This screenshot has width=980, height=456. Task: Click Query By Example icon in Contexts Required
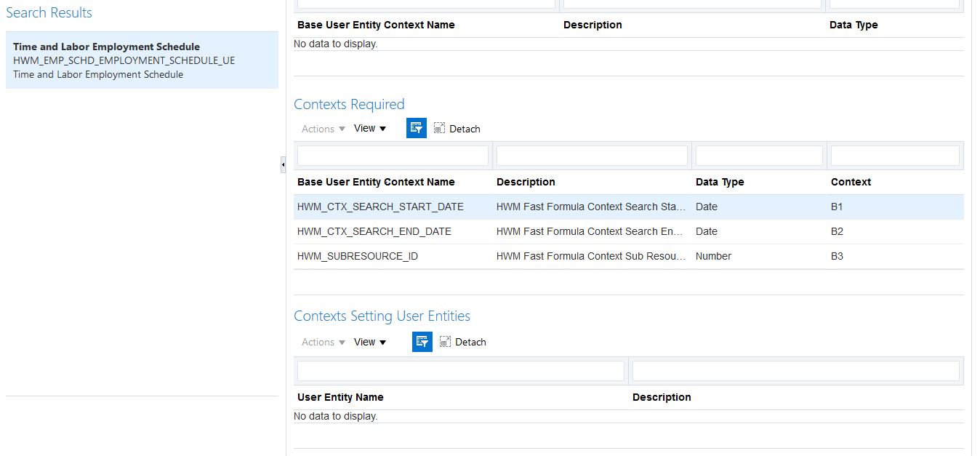click(417, 128)
